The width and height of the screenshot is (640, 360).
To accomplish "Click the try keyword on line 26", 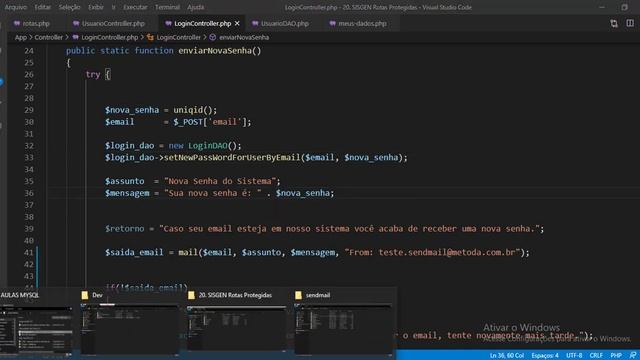I will (93, 74).
